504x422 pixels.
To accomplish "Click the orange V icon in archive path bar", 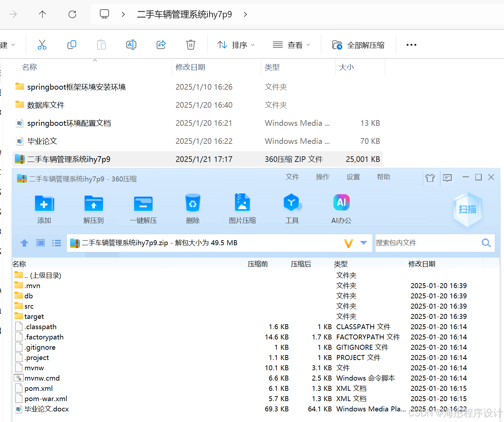I will (x=349, y=243).
